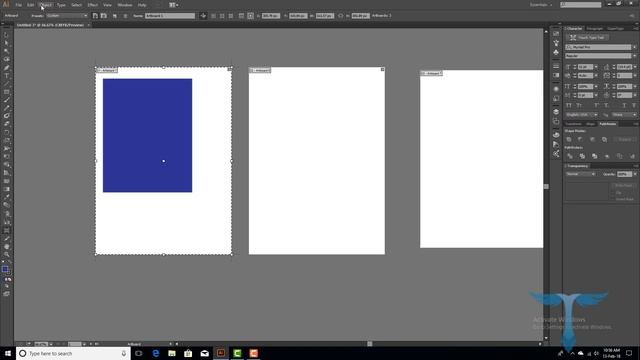Click the Exclude shape mode icon

tap(604, 139)
